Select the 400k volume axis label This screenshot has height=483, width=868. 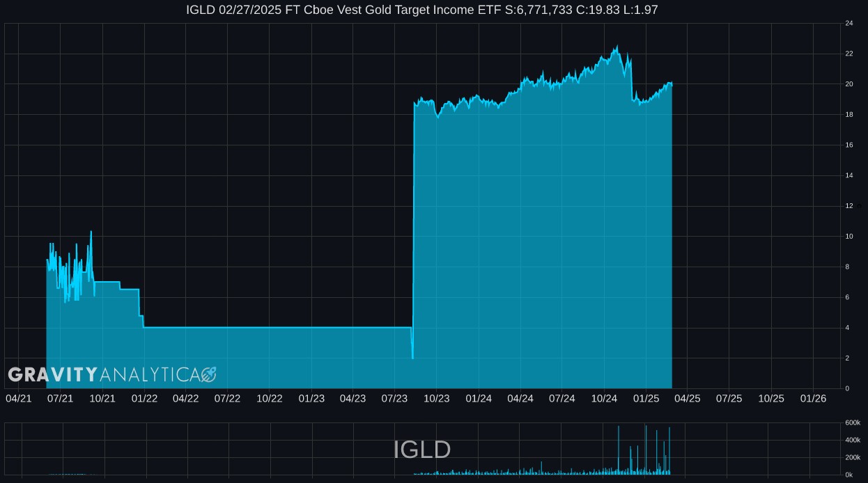pos(853,441)
